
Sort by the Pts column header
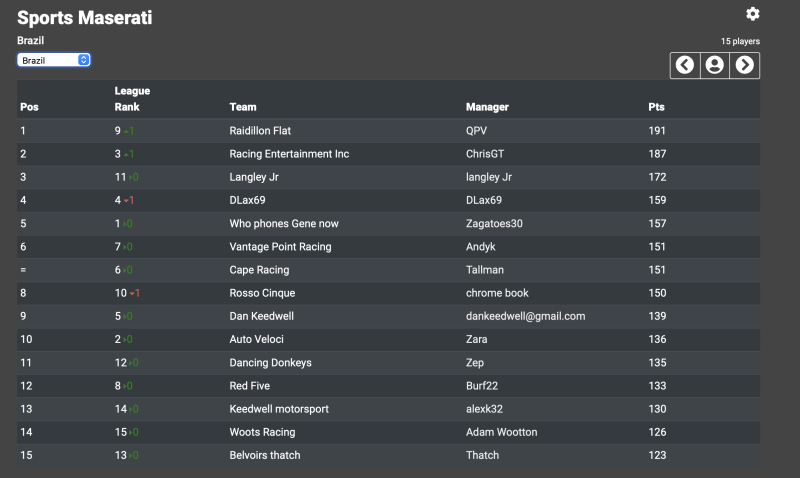coord(656,107)
